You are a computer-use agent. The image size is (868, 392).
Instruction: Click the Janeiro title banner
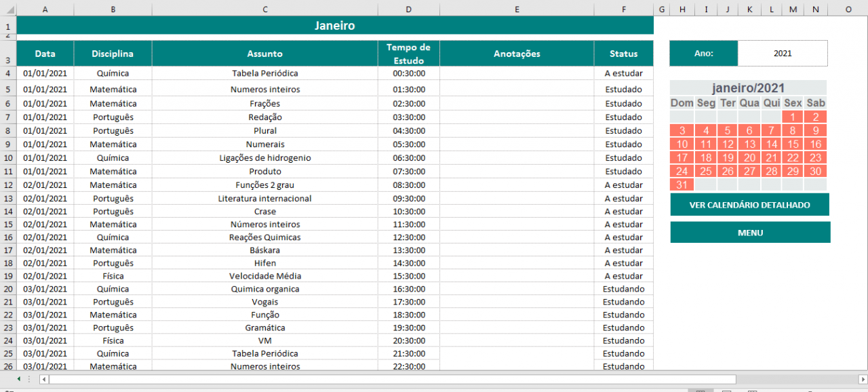point(335,25)
